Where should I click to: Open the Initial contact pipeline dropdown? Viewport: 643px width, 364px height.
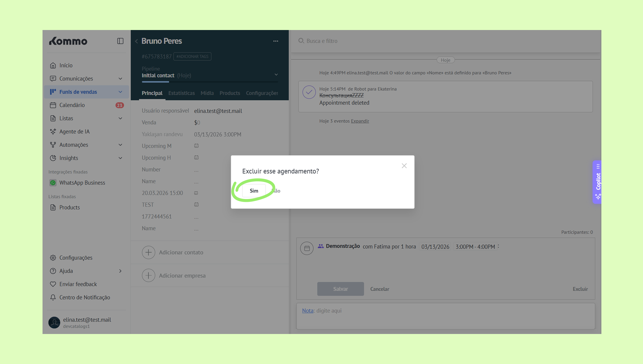[276, 75]
